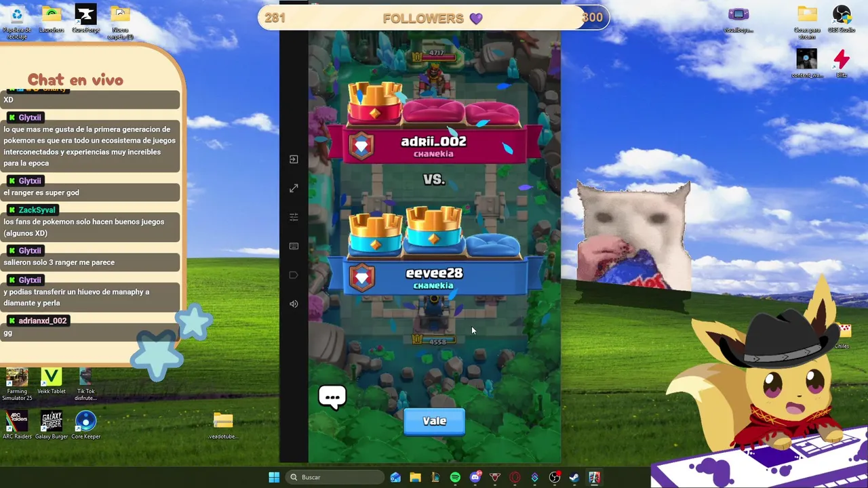Open the Tik Tok disfrute desktop shortcut
The height and width of the screenshot is (488, 868).
85,384
